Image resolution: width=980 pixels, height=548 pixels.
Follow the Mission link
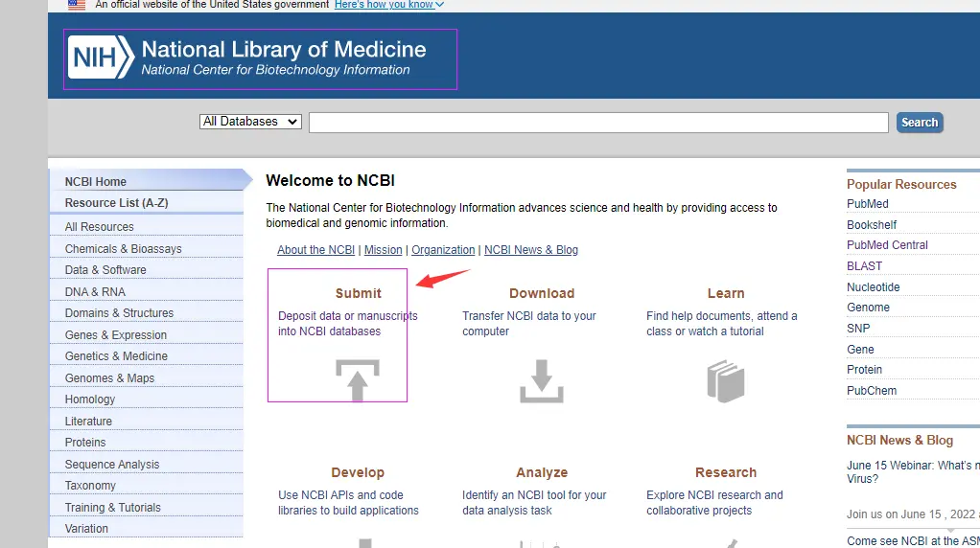384,250
